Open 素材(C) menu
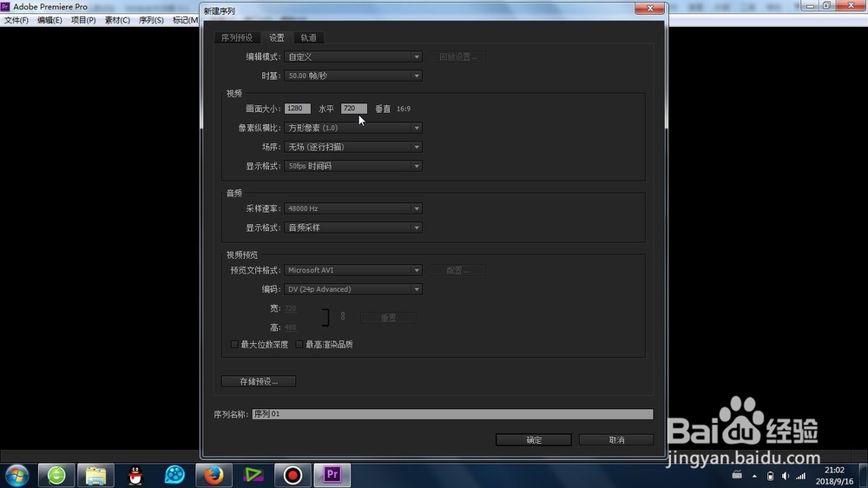Image resolution: width=868 pixels, height=488 pixels. point(117,20)
